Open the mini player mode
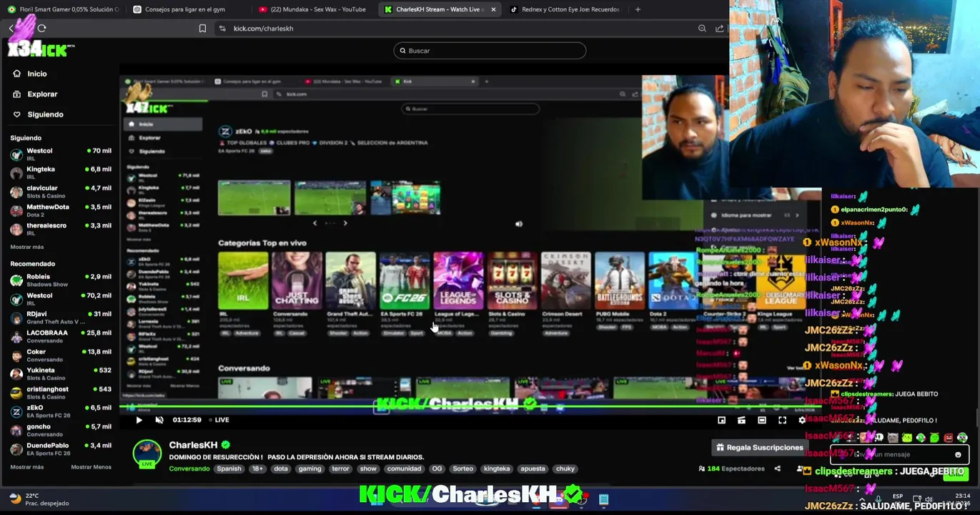The width and height of the screenshot is (980, 515). [721, 421]
